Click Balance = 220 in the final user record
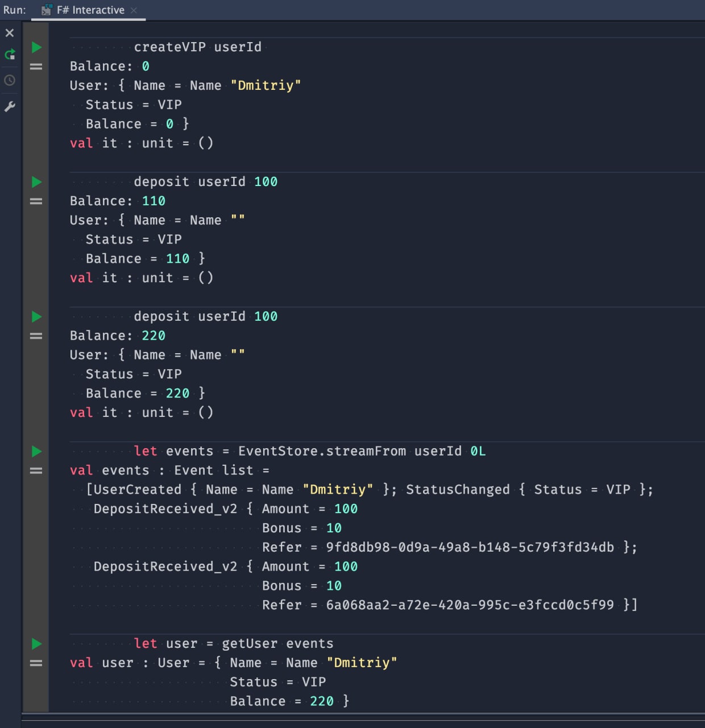Viewport: 705px width, 728px height. click(x=281, y=701)
